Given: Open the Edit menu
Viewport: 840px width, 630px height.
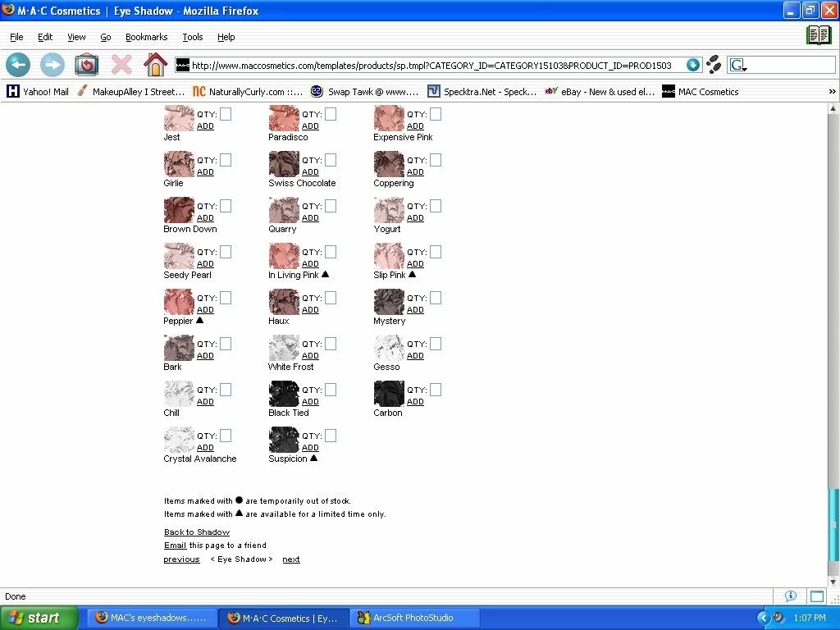Looking at the screenshot, I should (x=45, y=37).
